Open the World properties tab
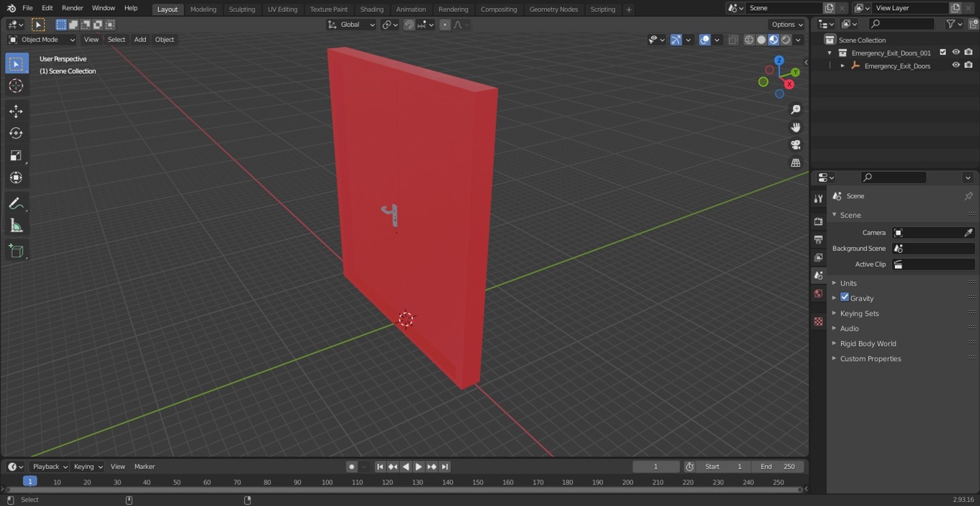The image size is (980, 506). pos(819,294)
